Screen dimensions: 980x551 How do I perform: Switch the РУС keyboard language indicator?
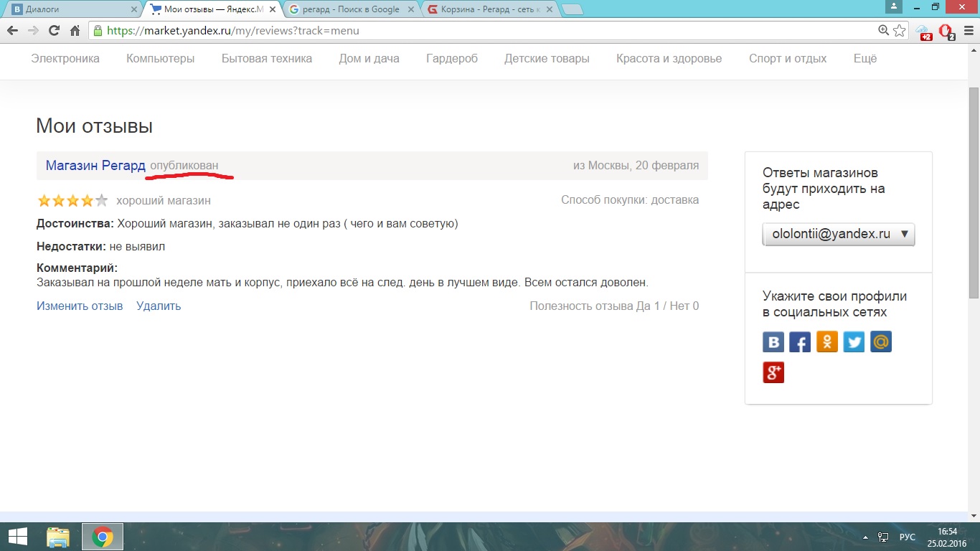(908, 537)
